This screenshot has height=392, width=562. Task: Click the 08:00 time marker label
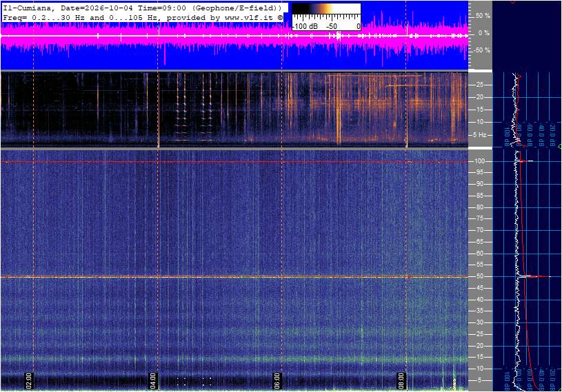401,380
